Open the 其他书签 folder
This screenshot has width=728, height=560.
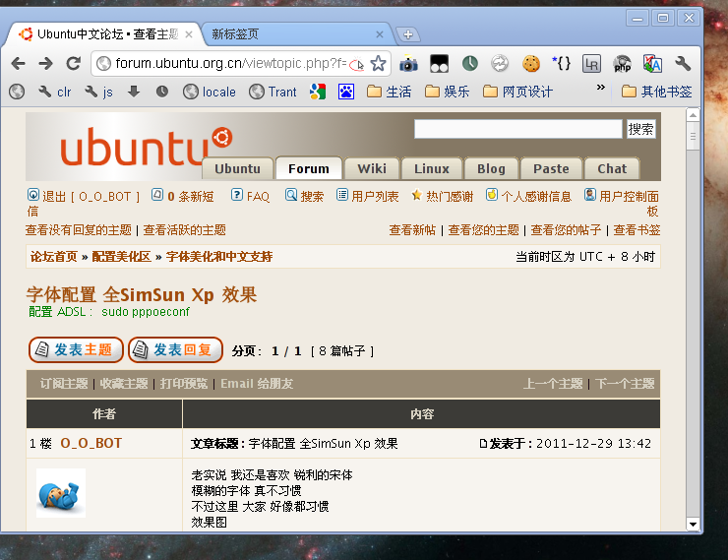656,92
